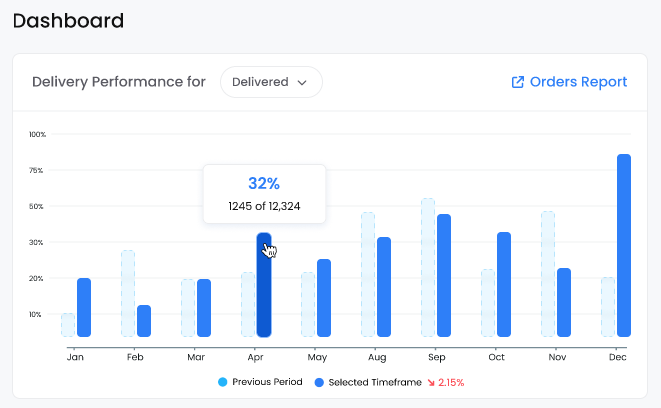Click the tall December selected timeframe bar
This screenshot has height=408, width=661.
coord(624,245)
